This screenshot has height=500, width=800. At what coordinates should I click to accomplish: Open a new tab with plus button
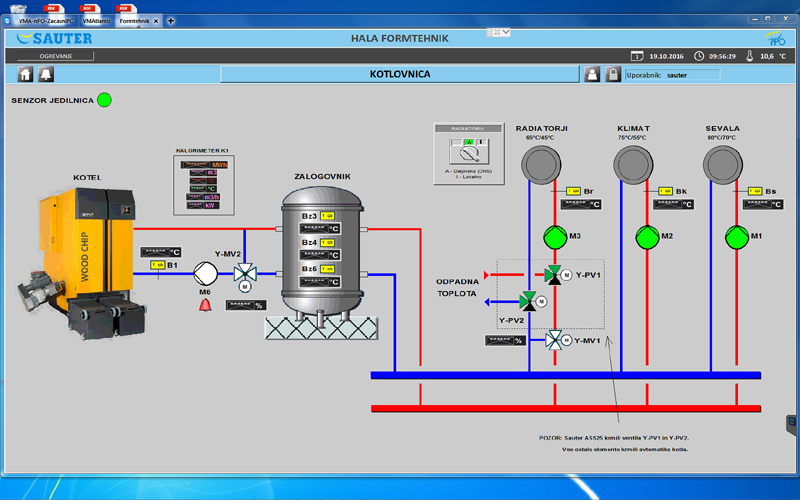coord(171,21)
